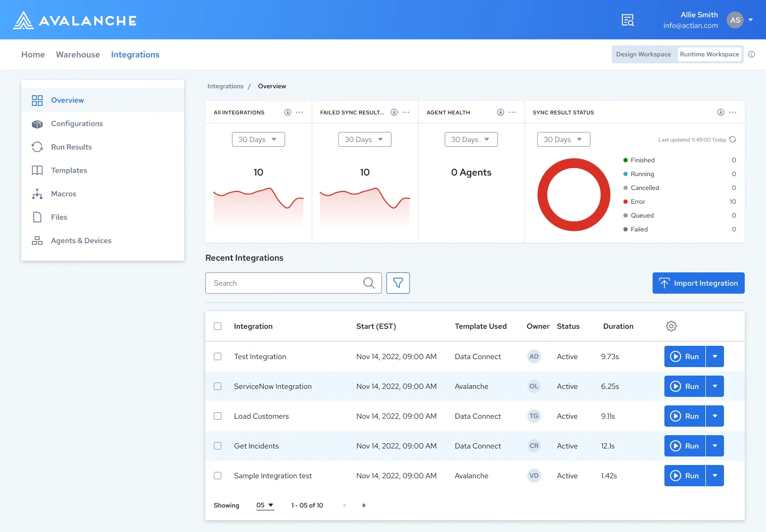Select the Configurations sidebar icon
The width and height of the screenshot is (766, 532).
(37, 123)
